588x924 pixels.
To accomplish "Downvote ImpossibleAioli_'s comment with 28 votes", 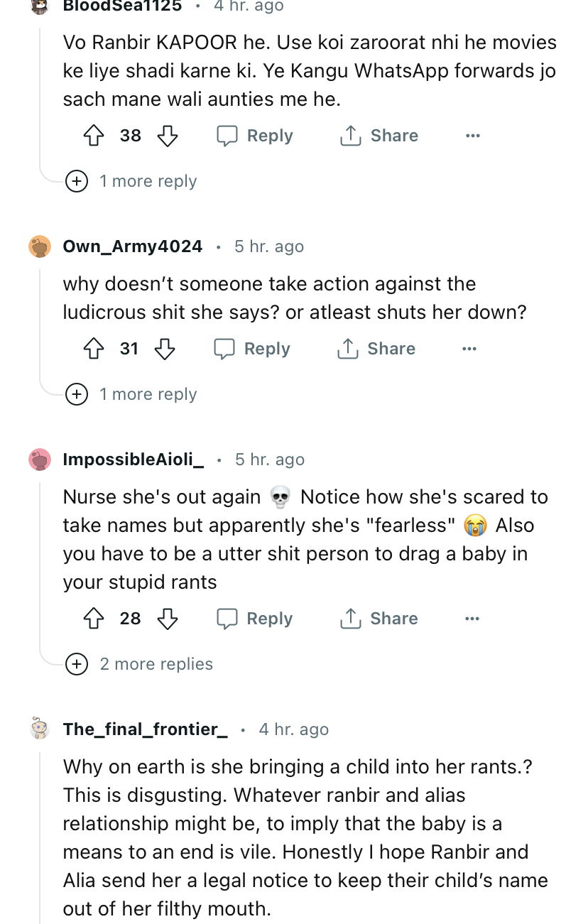I will [167, 619].
